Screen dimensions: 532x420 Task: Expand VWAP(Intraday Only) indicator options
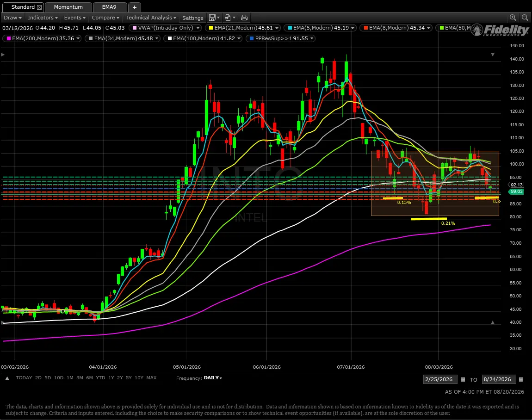(198, 28)
